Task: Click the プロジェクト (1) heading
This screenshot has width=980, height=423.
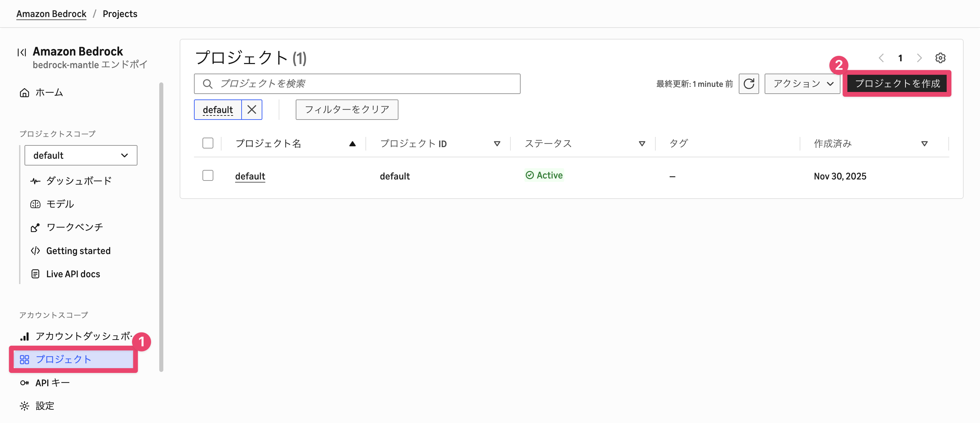Action: [251, 58]
